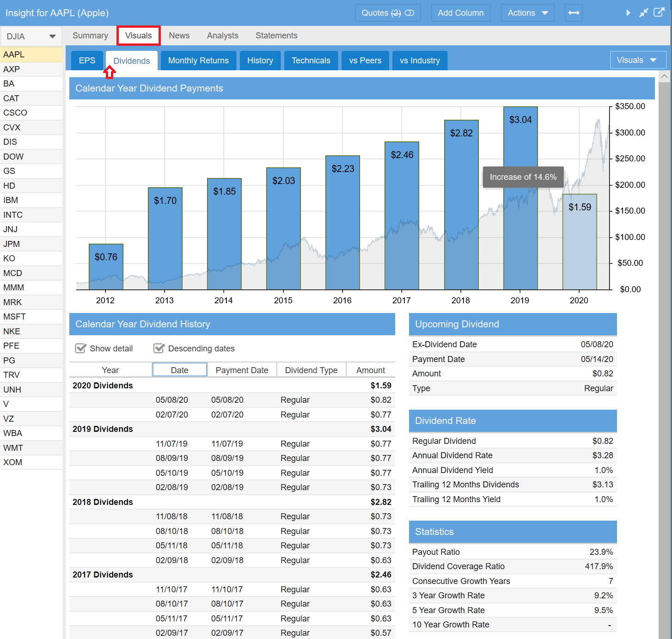This screenshot has height=639, width=672.
Task: Switch to the Summary tab
Action: [x=90, y=36]
